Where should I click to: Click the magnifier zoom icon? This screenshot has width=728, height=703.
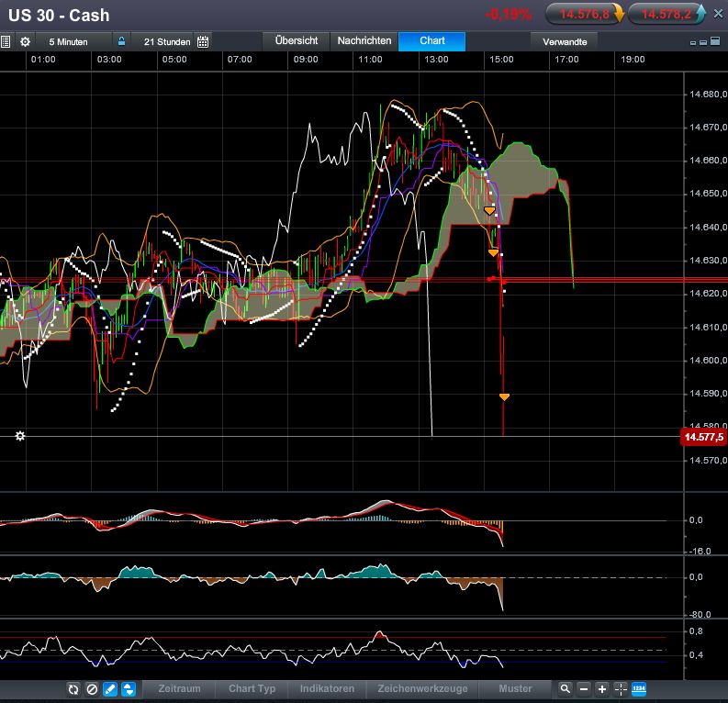pos(565,689)
